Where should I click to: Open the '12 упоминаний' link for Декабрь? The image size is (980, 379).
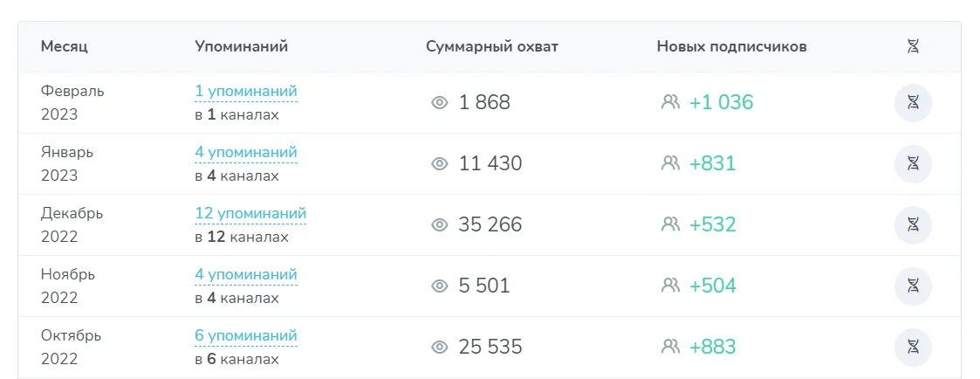click(250, 213)
